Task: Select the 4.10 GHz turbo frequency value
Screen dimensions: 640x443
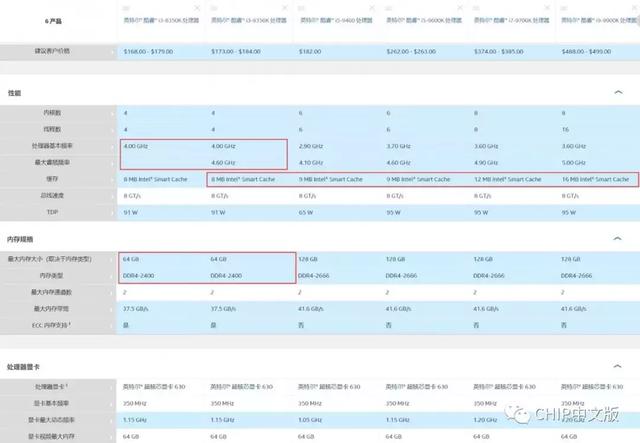Action: pos(311,163)
